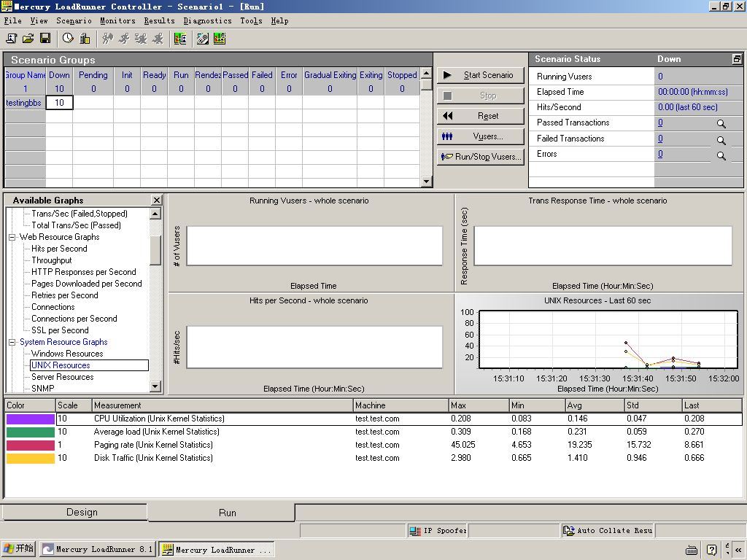Viewport: 747px width, 560px height.
Task: Click the green Average load color swatch
Action: pos(30,432)
